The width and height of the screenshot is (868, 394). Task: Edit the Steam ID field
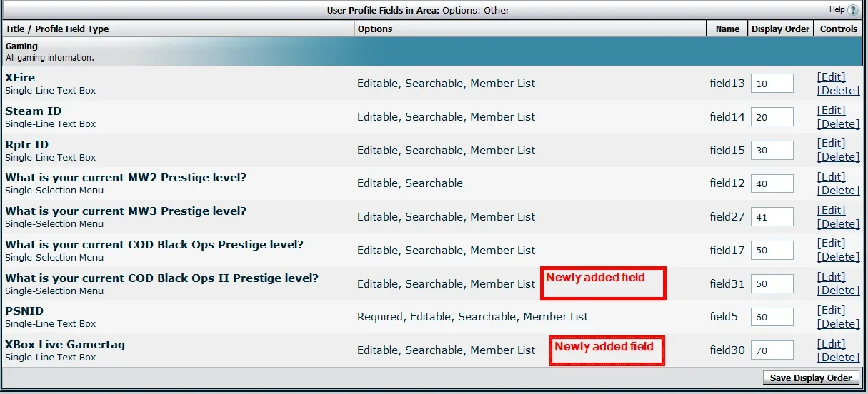831,111
